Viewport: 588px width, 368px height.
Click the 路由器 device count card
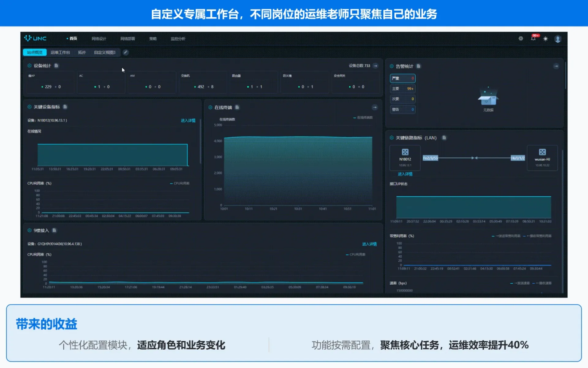tap(254, 82)
